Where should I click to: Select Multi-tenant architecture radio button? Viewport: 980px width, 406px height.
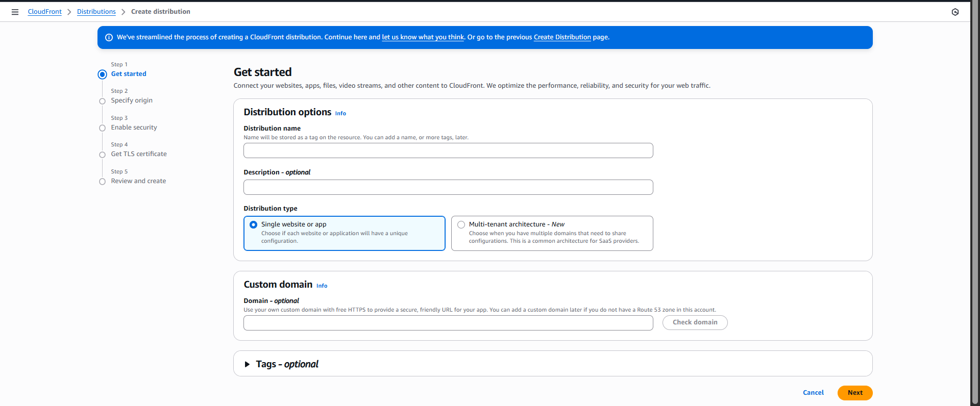(x=461, y=224)
